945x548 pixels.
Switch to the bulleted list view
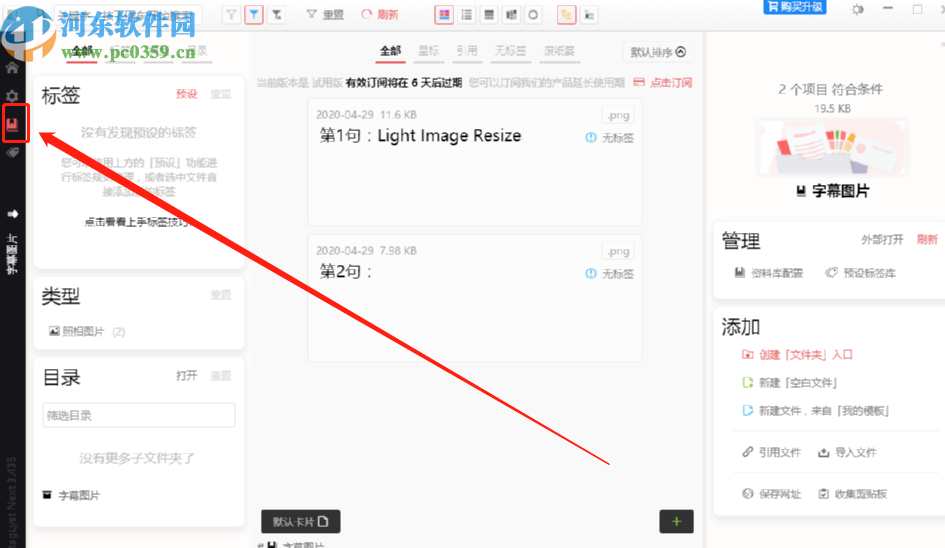pos(466,14)
